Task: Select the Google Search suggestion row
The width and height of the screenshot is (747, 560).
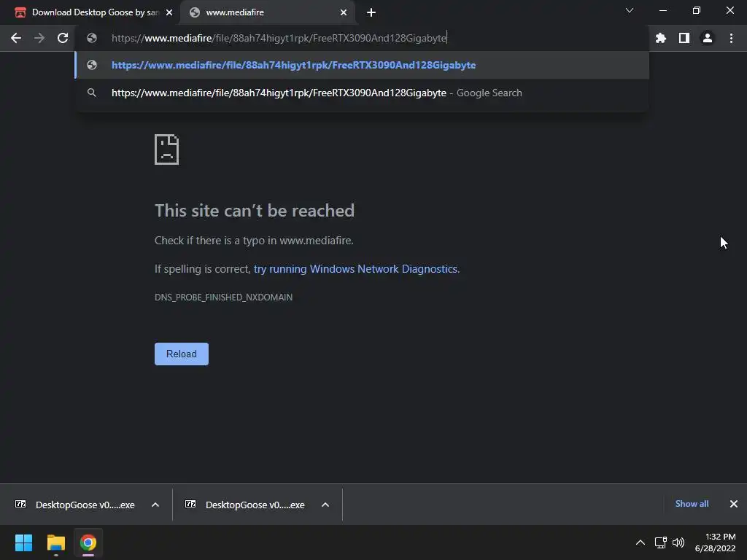Action: [362, 93]
